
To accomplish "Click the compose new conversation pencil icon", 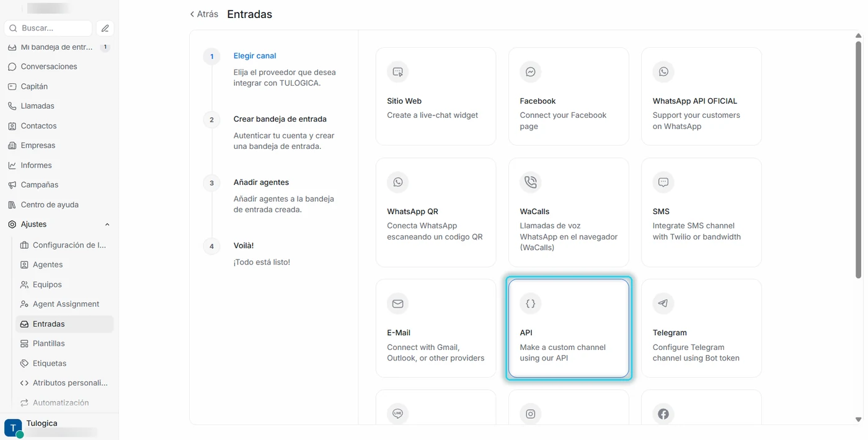I will [x=105, y=28].
